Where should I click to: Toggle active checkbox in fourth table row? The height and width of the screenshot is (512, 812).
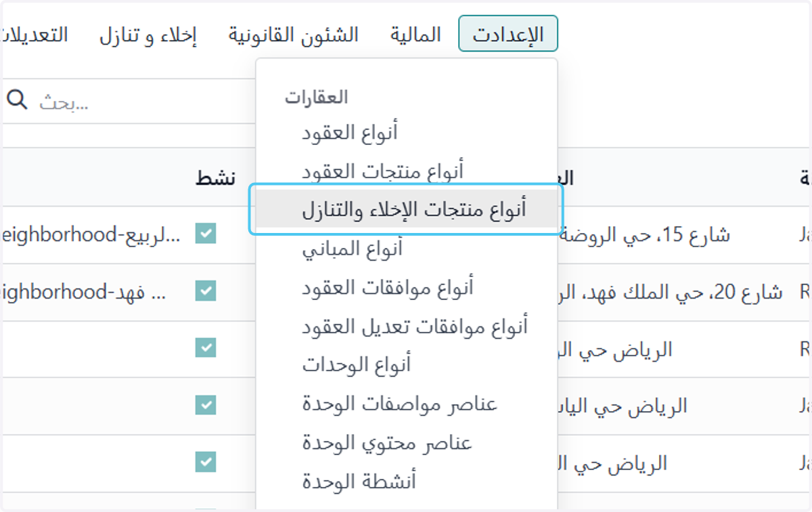(206, 405)
